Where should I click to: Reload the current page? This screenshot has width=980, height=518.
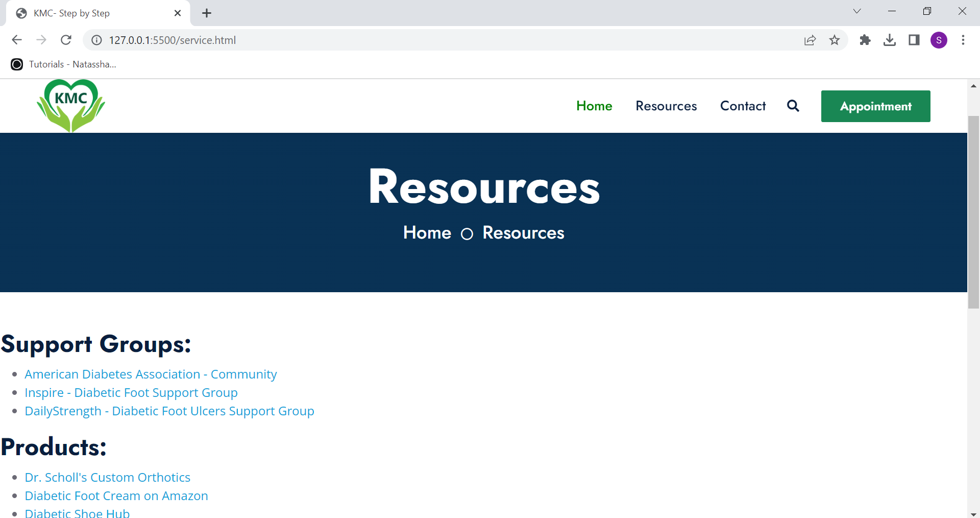click(66, 40)
